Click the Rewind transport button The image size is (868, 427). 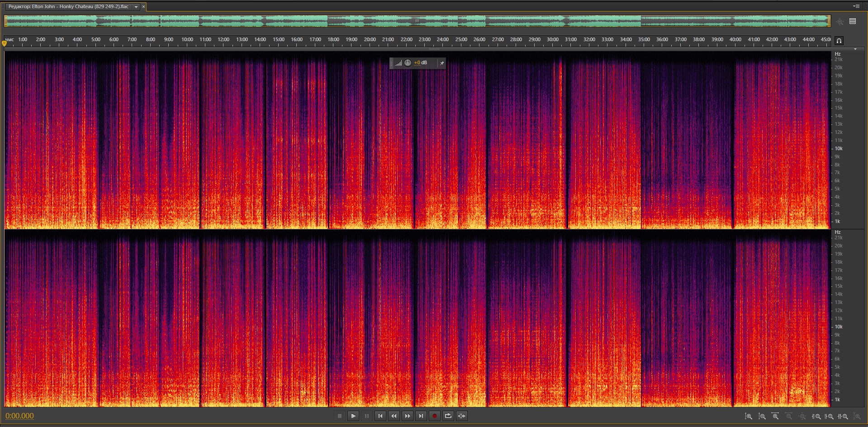pyautogui.click(x=394, y=416)
